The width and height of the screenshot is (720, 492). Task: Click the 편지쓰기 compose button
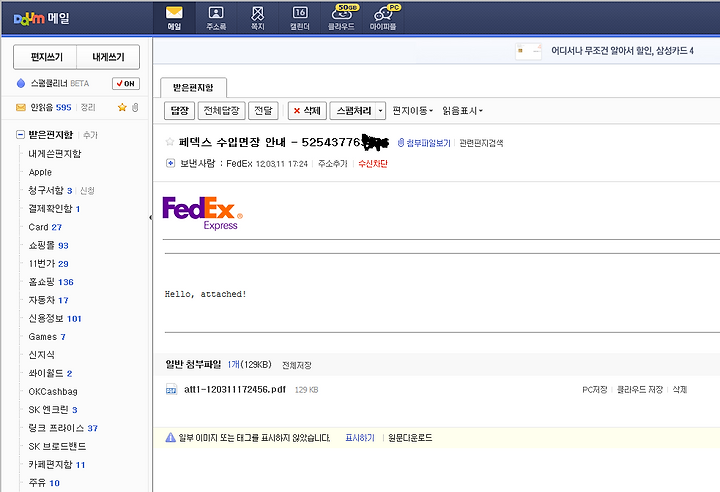[x=45, y=57]
